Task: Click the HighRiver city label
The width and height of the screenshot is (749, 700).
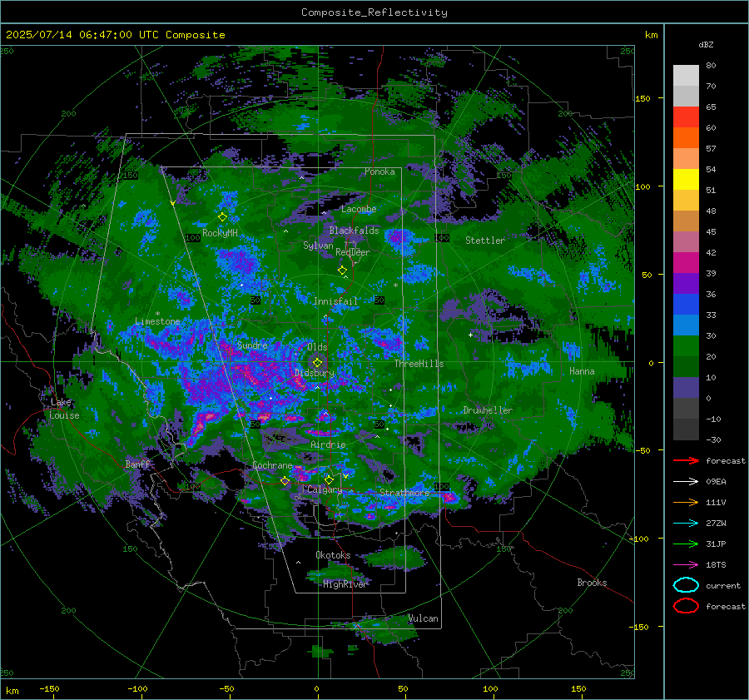Action: coord(345,584)
